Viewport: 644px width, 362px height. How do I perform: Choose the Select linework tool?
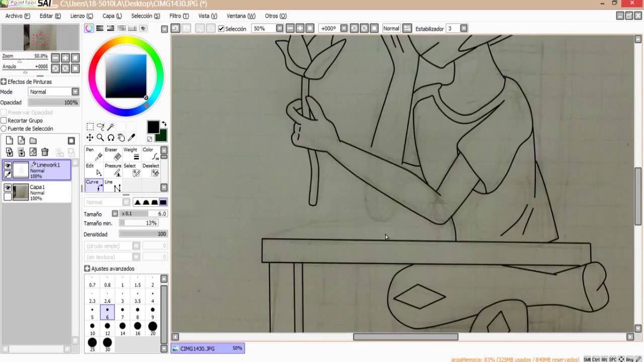(x=132, y=170)
